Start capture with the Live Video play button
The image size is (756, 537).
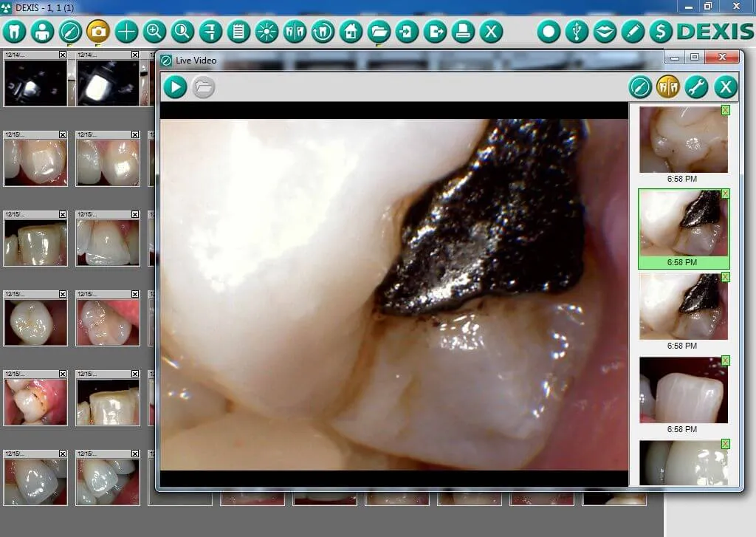pos(174,87)
